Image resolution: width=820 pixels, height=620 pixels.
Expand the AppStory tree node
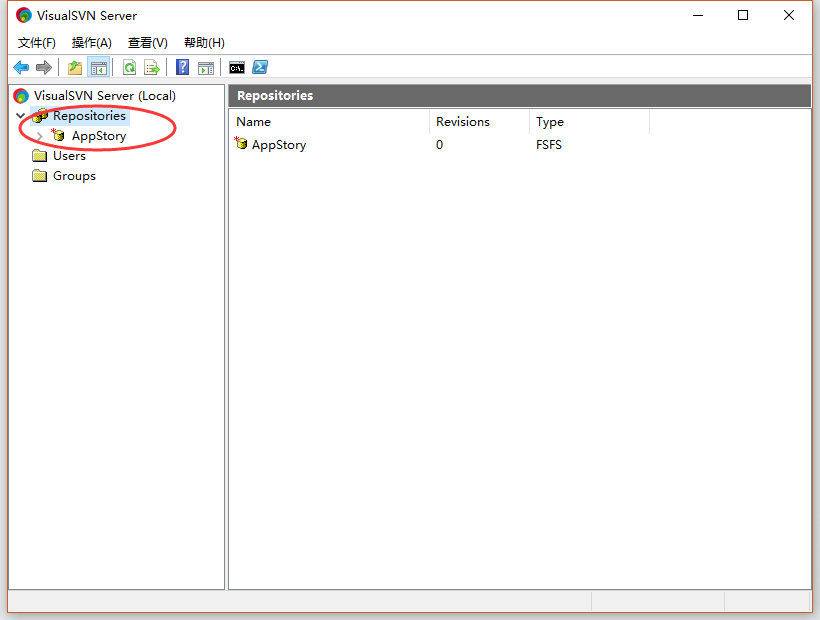(x=40, y=136)
